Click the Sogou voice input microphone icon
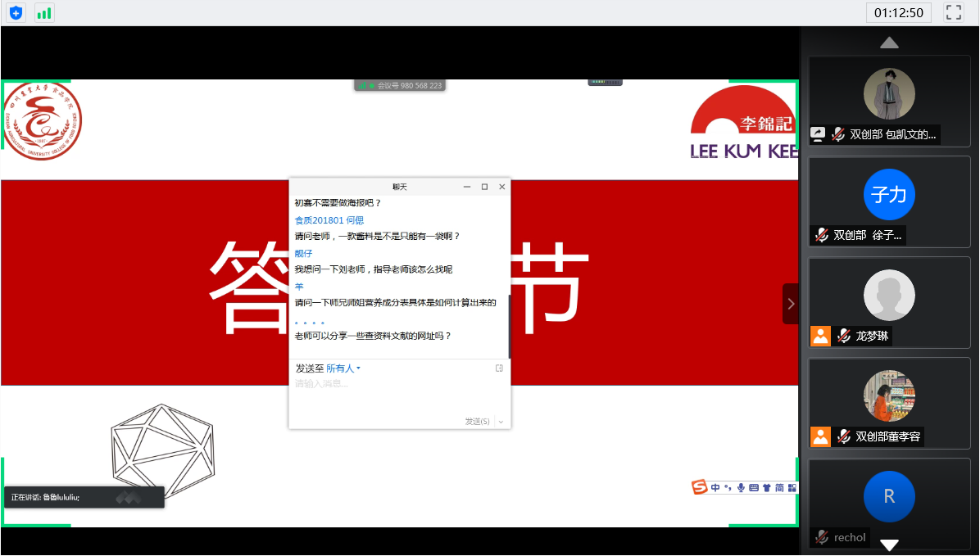 coord(741,487)
